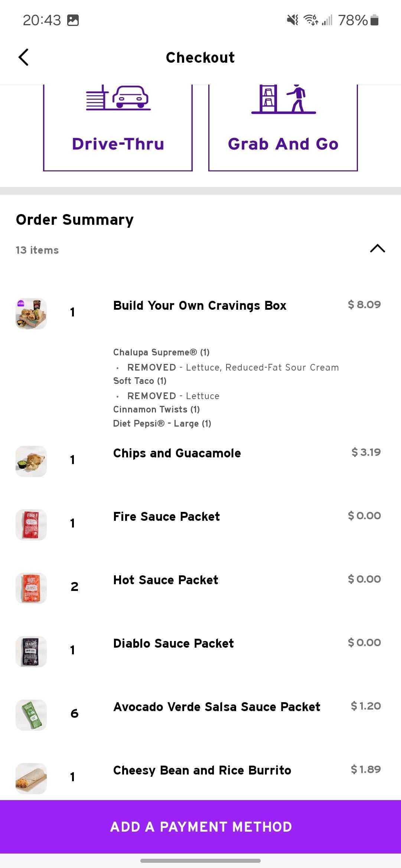401x868 pixels.
Task: Open the Chips and Guacamole item
Action: coord(177,453)
